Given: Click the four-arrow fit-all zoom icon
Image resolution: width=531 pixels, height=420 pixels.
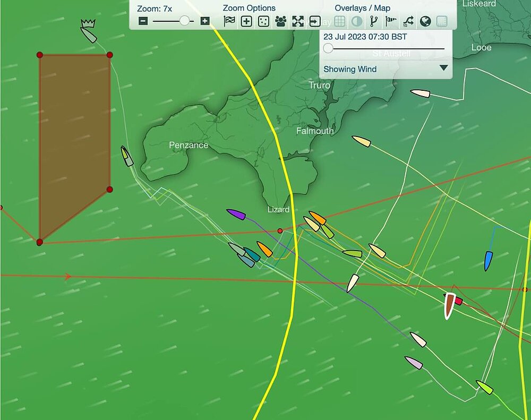Looking at the screenshot, I should 298,21.
